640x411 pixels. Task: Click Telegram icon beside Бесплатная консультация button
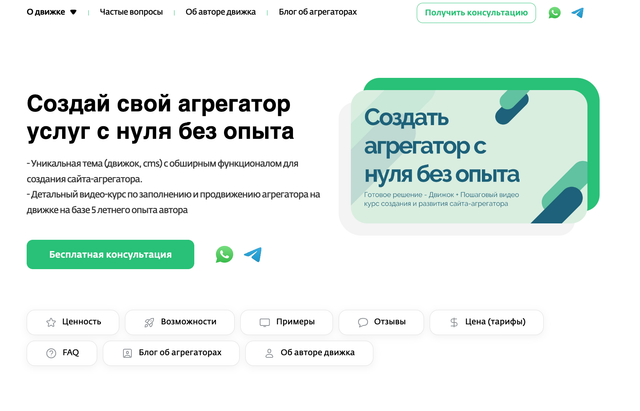(x=253, y=254)
